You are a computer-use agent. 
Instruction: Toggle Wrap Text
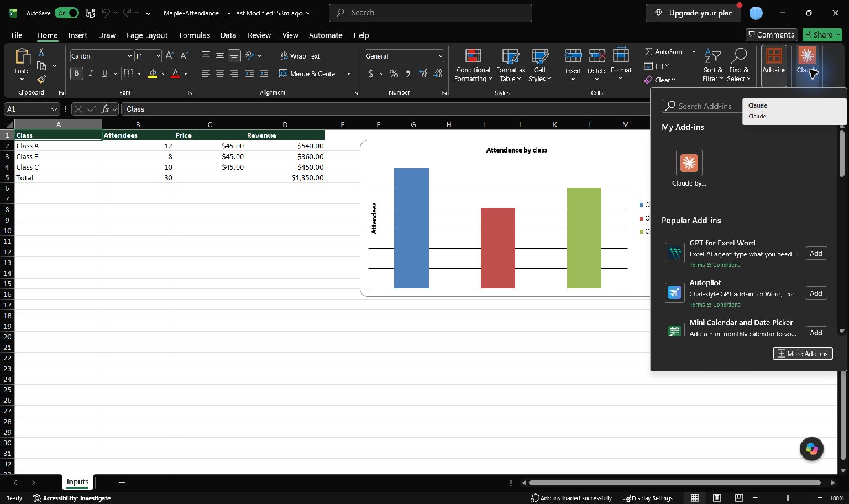pos(300,56)
